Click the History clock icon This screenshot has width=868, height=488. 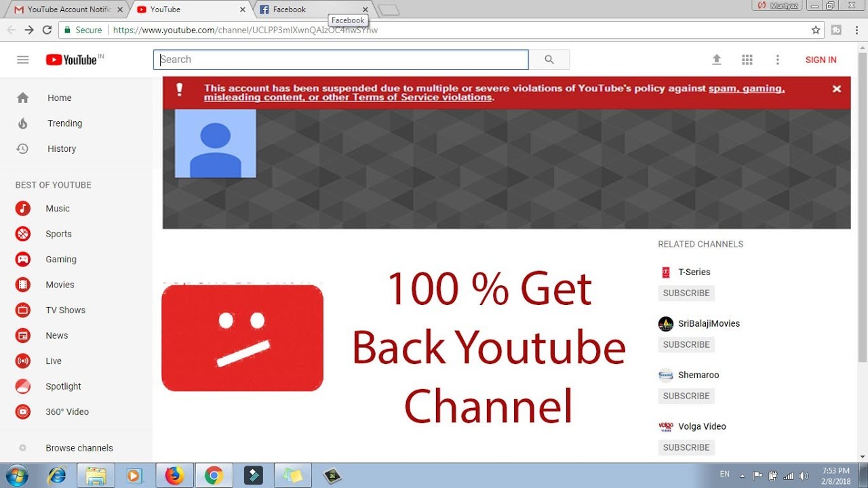point(22,148)
